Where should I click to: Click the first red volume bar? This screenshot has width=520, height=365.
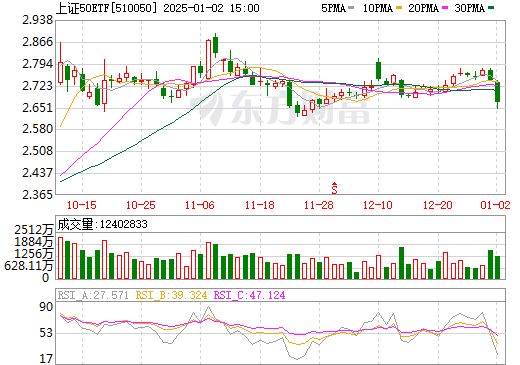(61, 258)
